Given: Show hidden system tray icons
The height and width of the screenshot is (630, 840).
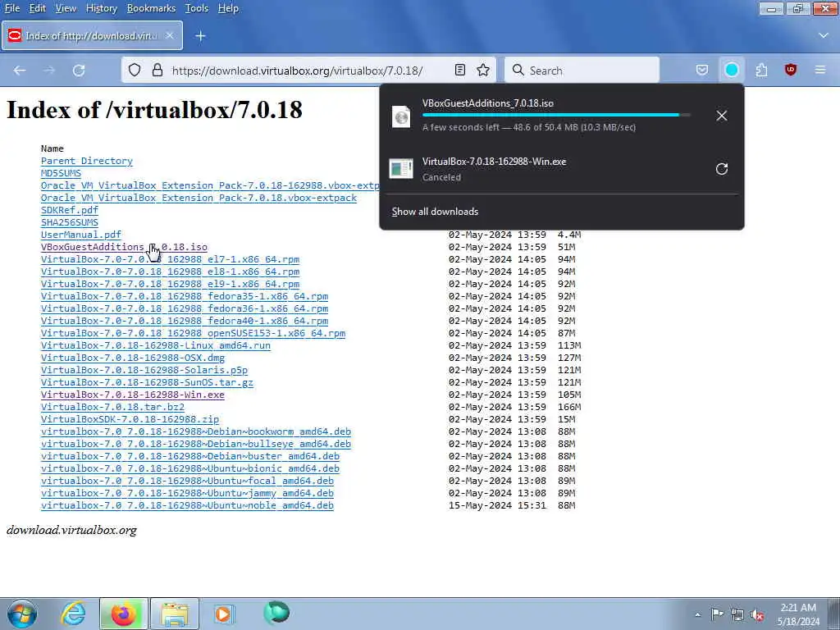Looking at the screenshot, I should [x=697, y=614].
